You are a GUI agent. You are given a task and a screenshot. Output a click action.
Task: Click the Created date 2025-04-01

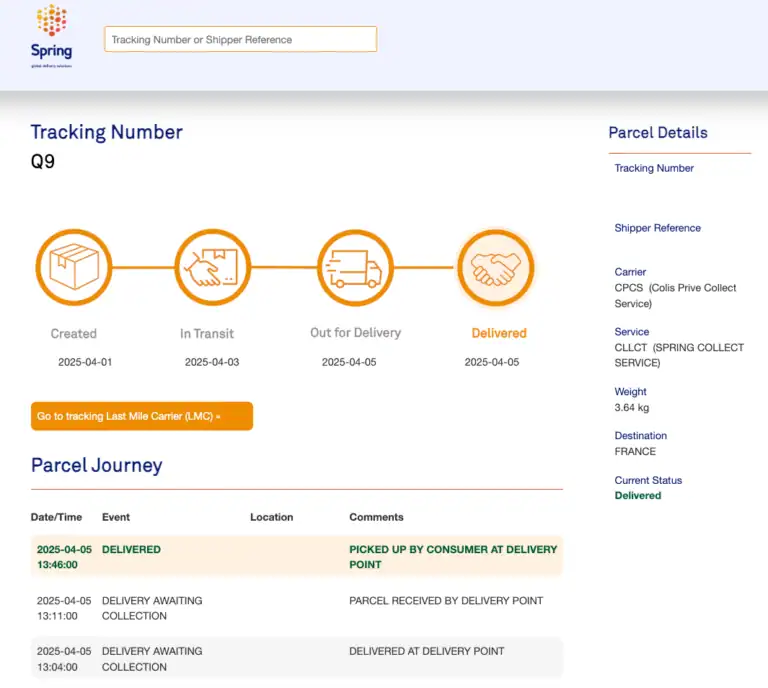(85, 362)
